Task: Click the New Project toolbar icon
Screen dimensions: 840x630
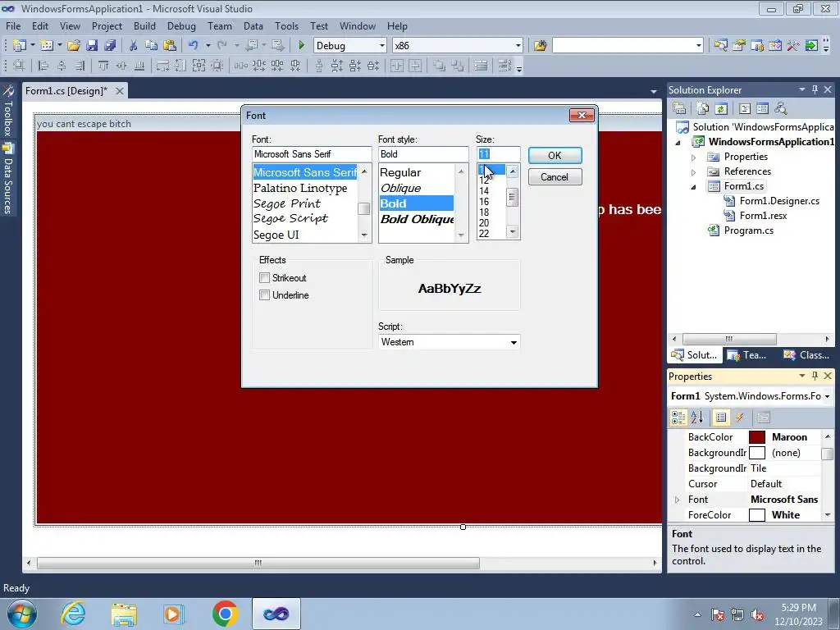Action: point(19,46)
